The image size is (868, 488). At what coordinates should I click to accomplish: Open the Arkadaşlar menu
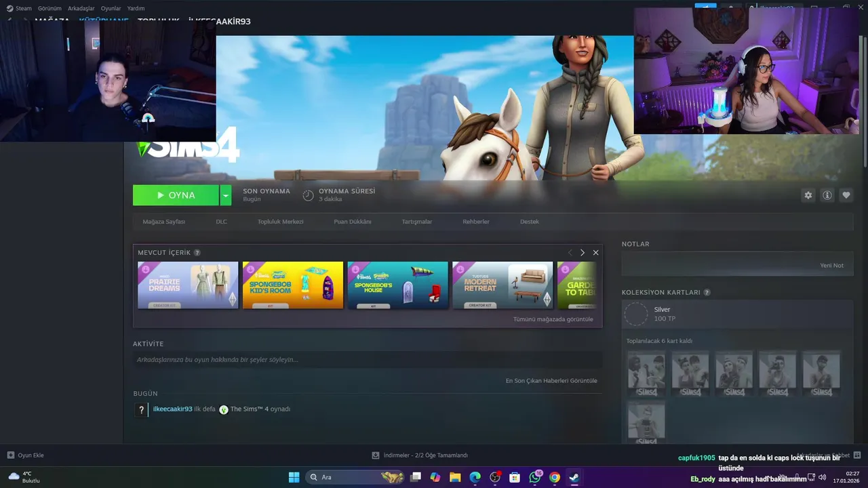click(81, 8)
